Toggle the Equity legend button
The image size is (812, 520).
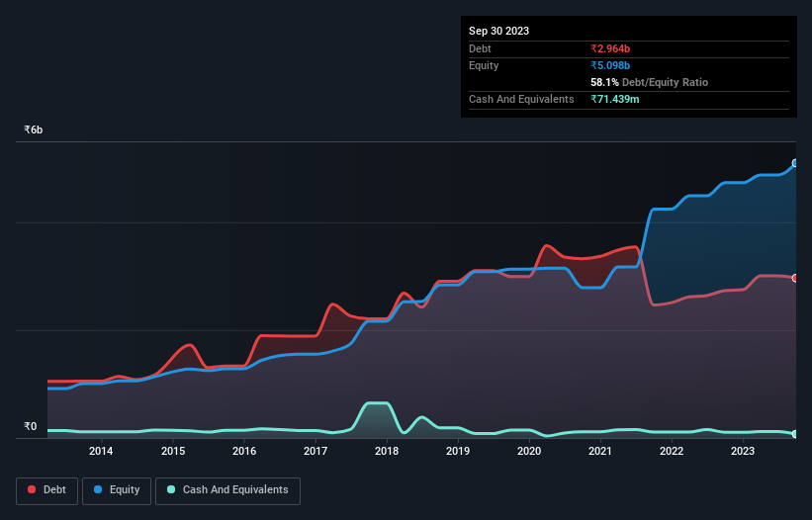pos(117,490)
